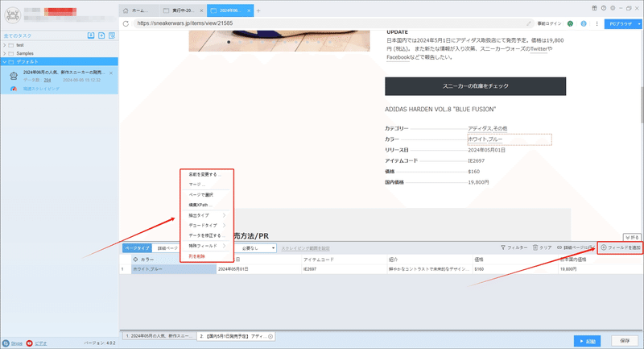This screenshot has width=644, height=349.
Task: Select 名前を変更する in context menu
Action: pos(207,174)
